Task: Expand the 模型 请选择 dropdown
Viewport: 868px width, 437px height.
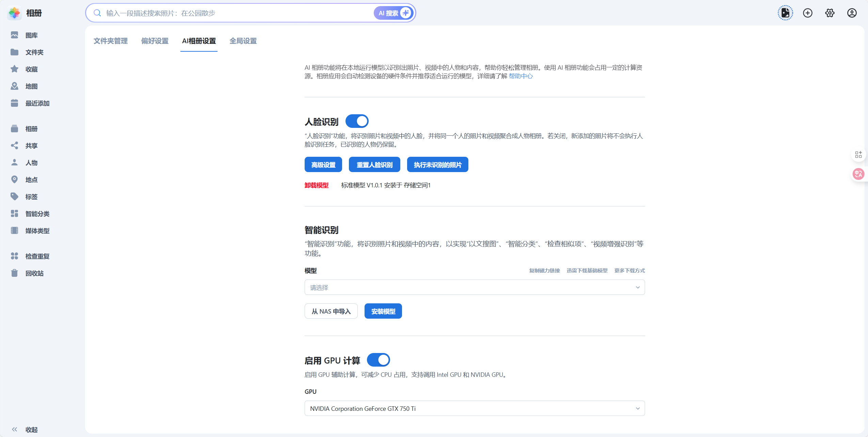Action: pos(475,287)
